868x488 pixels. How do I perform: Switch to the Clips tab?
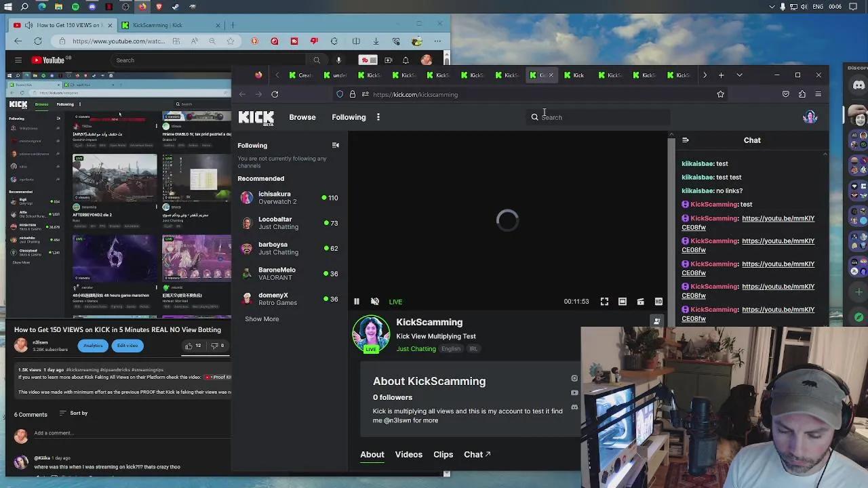click(x=443, y=455)
